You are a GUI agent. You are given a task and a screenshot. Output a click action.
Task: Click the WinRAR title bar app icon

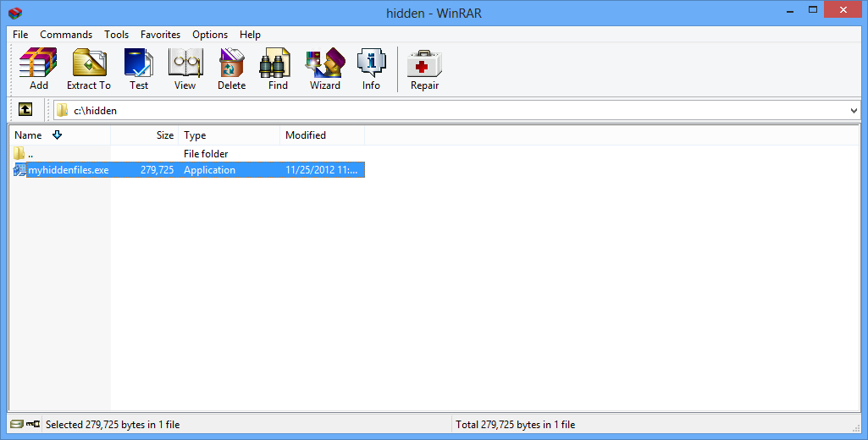pos(15,13)
